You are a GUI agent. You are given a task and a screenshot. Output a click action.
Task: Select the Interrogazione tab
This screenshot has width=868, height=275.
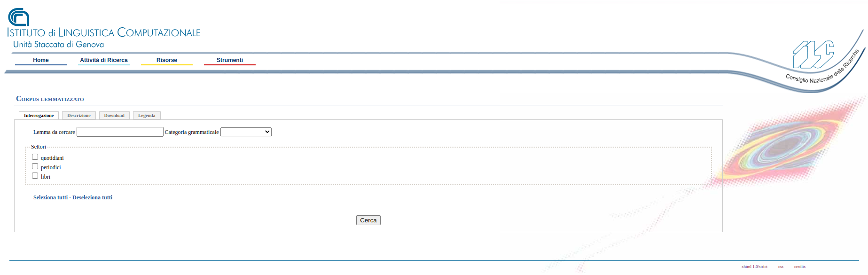(x=39, y=116)
